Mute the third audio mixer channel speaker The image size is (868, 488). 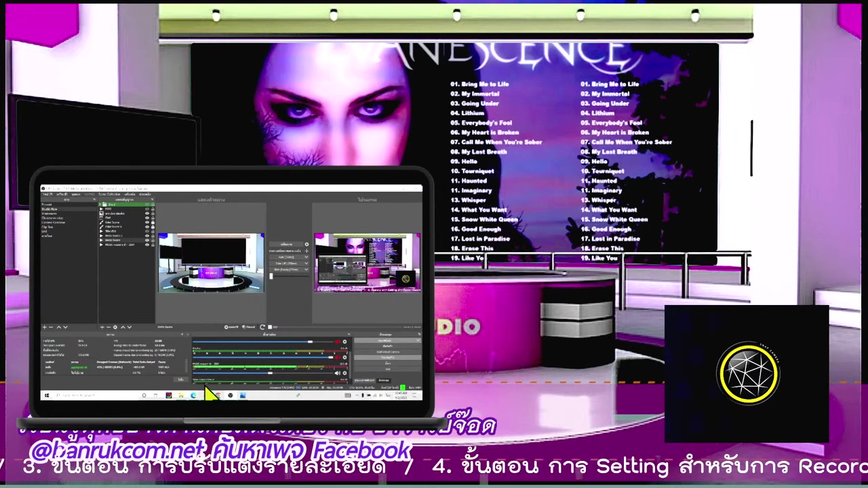337,373
